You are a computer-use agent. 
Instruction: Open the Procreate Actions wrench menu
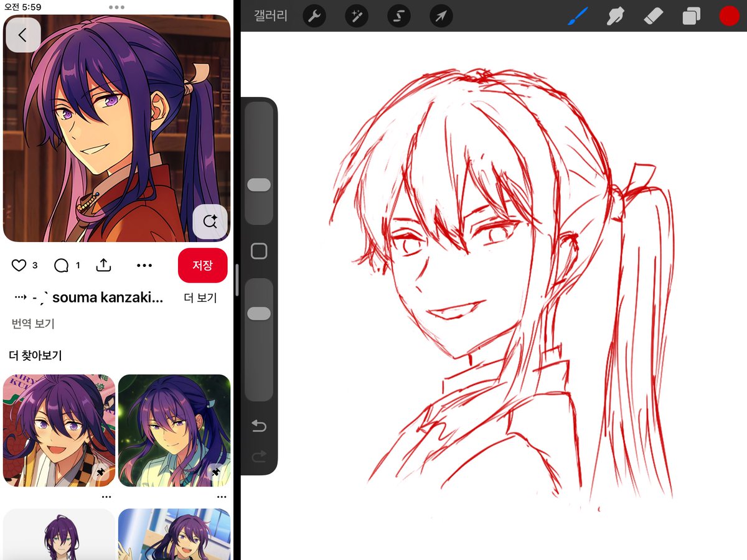pyautogui.click(x=314, y=16)
